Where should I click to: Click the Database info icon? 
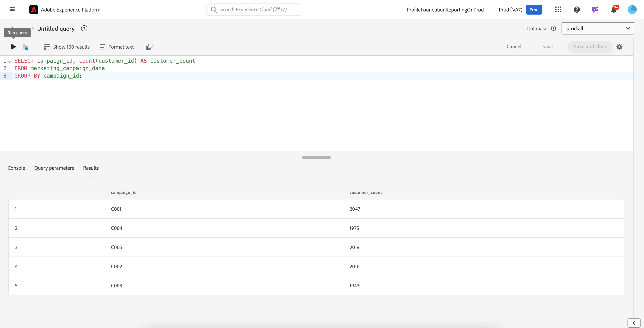point(553,28)
